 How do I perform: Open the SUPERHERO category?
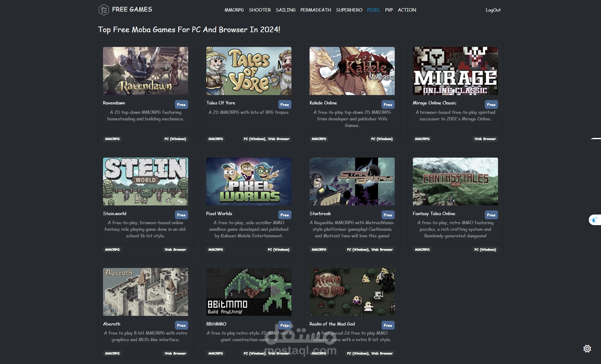(x=349, y=10)
